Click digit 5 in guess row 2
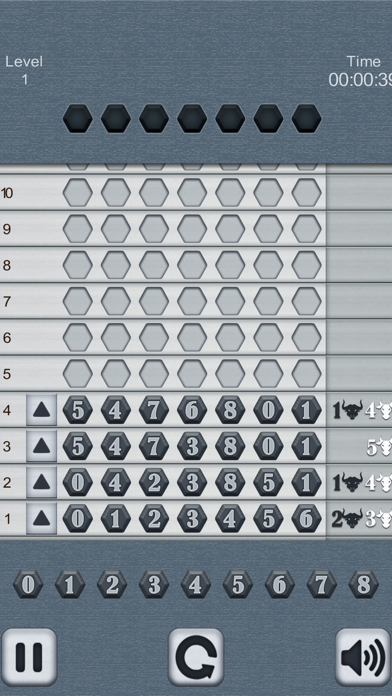Image resolution: width=392 pixels, height=696 pixels. (269, 482)
